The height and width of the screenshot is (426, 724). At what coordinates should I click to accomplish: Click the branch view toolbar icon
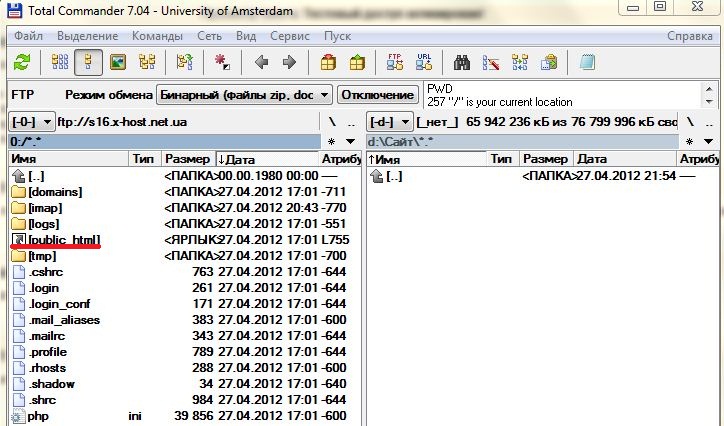click(185, 62)
